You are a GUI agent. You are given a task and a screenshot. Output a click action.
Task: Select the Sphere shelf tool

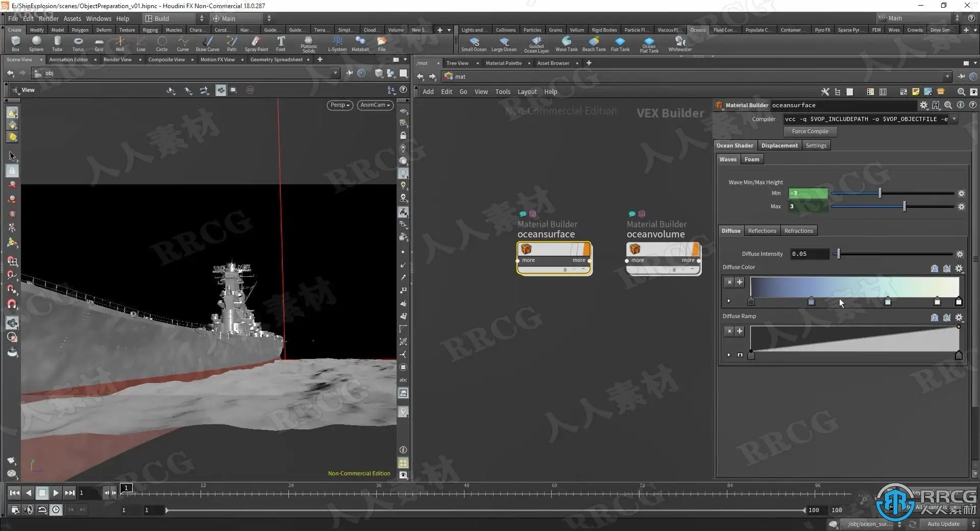click(36, 43)
